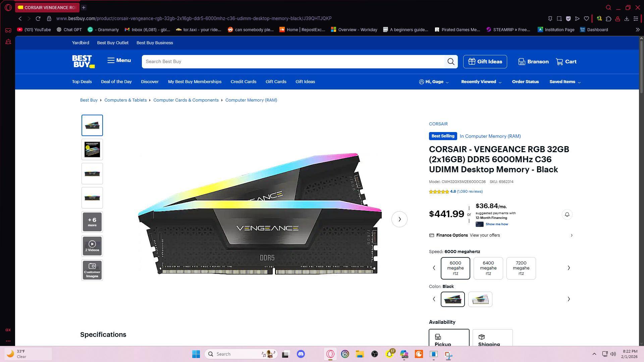
Task: Select the Deal of the Day nav item
Action: 116,81
